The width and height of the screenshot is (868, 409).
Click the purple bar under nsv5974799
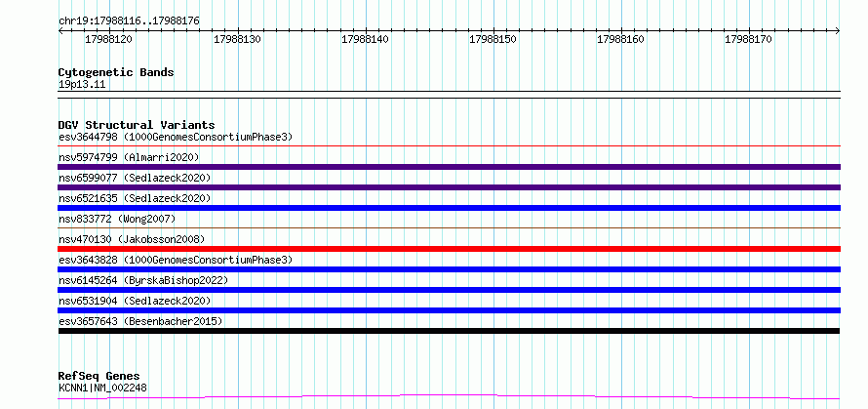pos(449,167)
